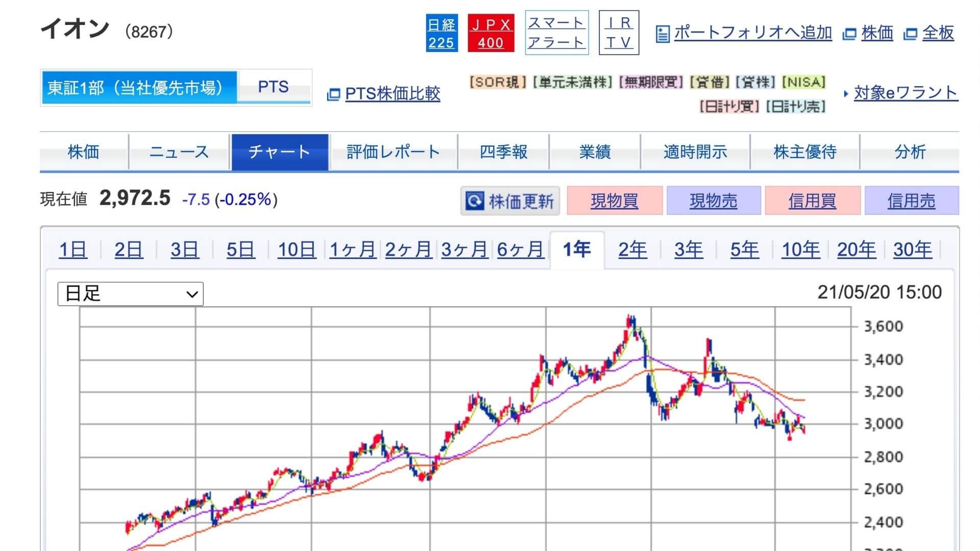This screenshot has width=980, height=551.
Task: Click the 3,600 price axis label
Action: [x=884, y=326]
